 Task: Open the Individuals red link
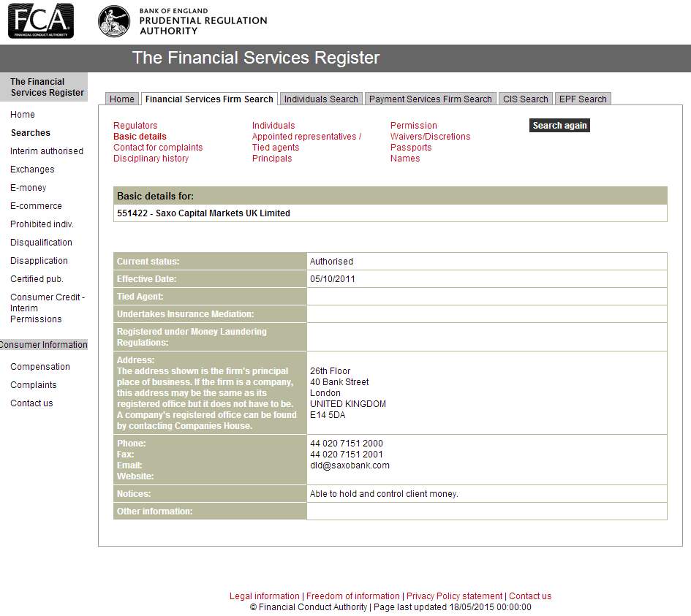(x=273, y=126)
